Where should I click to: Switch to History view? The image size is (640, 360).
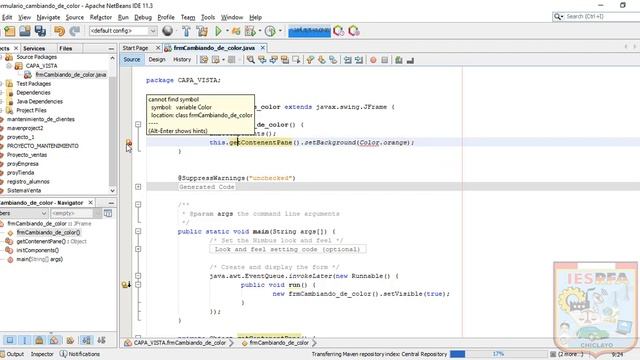182,60
